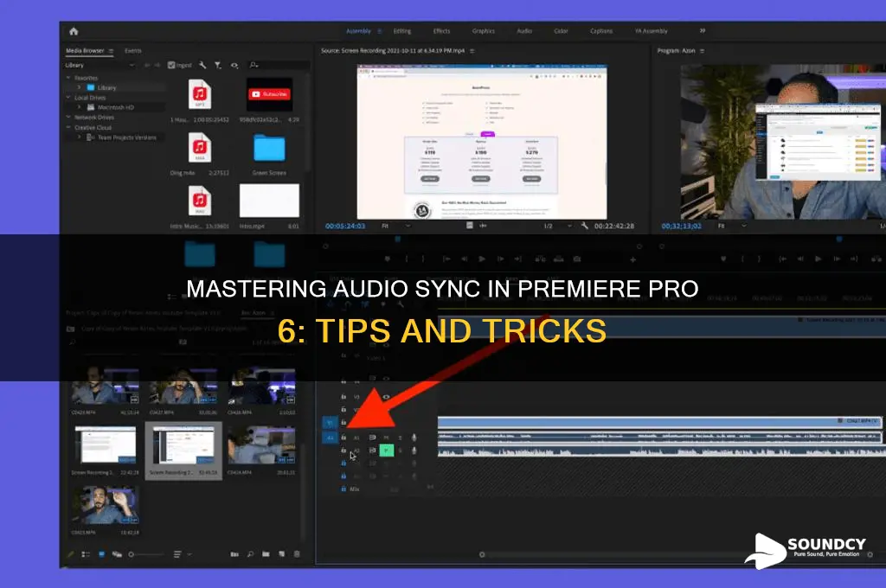Switch to the Effects workspace
The image size is (886, 588).
click(x=442, y=31)
